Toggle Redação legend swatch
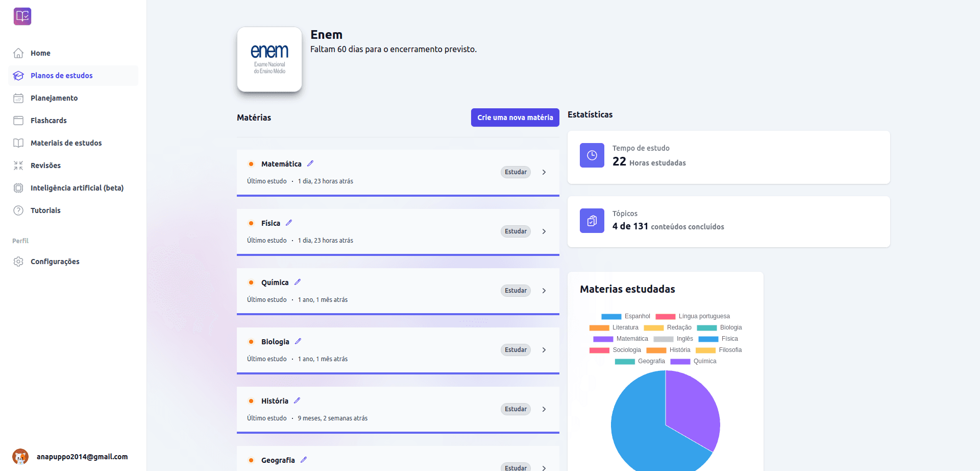 click(654, 328)
